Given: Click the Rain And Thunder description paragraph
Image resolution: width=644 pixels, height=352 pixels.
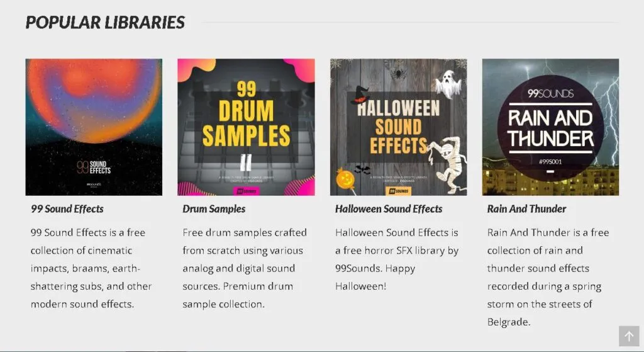Looking at the screenshot, I should [548, 277].
